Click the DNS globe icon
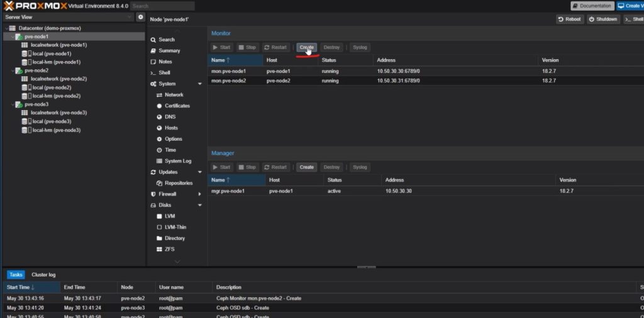 point(159,117)
